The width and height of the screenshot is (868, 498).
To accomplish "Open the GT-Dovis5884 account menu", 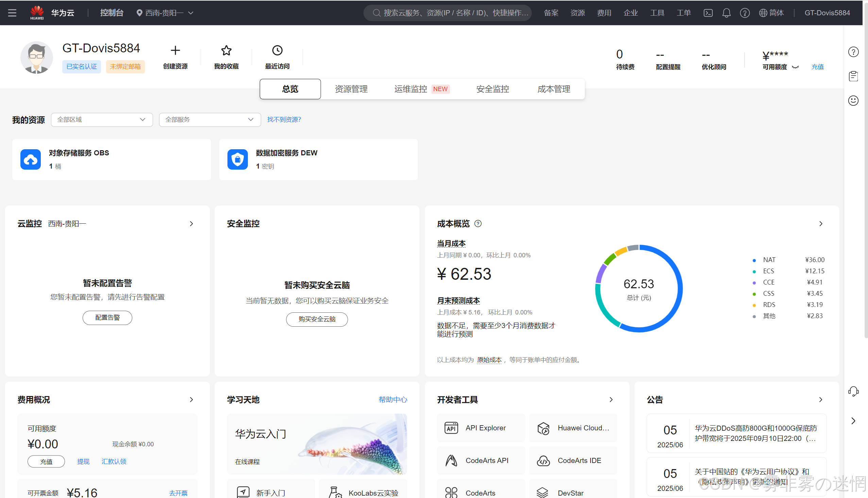I will pos(827,13).
